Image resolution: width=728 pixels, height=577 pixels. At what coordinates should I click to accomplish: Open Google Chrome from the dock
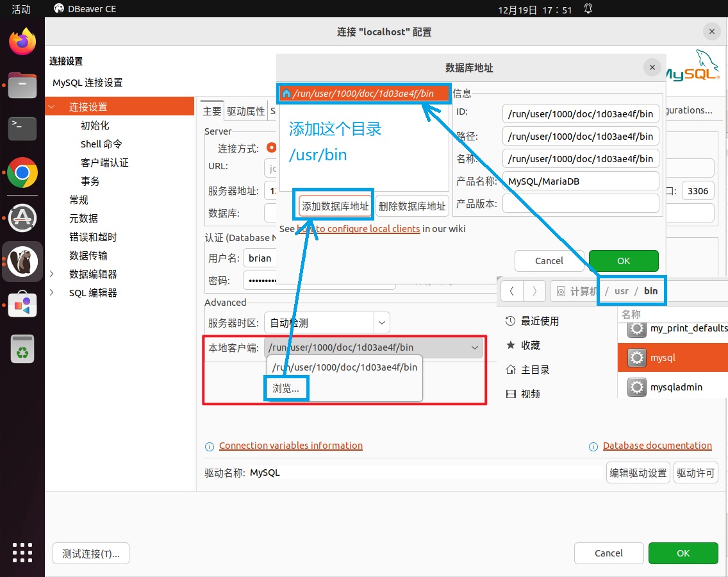(x=22, y=172)
